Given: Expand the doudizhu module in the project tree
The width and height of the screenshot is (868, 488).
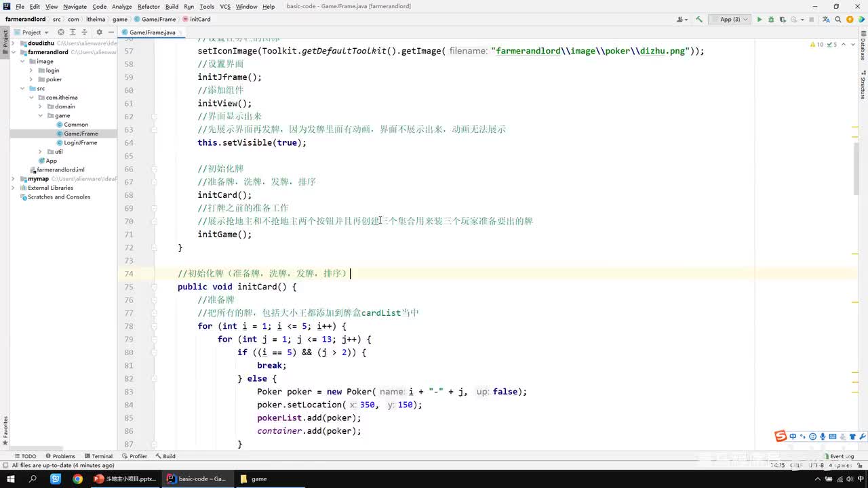Looking at the screenshot, I should pyautogui.click(x=14, y=43).
